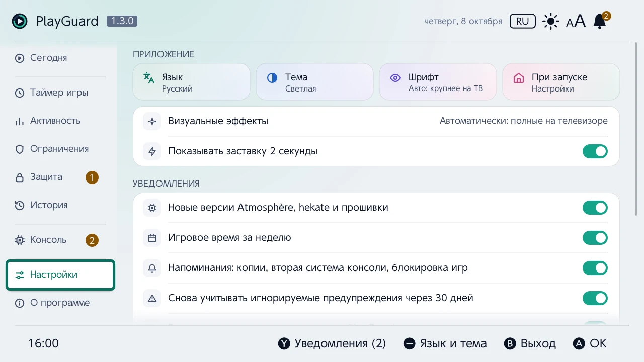Click the calendar icon beside Игровое время за неделю
This screenshot has height=362, width=644.
tap(152, 238)
